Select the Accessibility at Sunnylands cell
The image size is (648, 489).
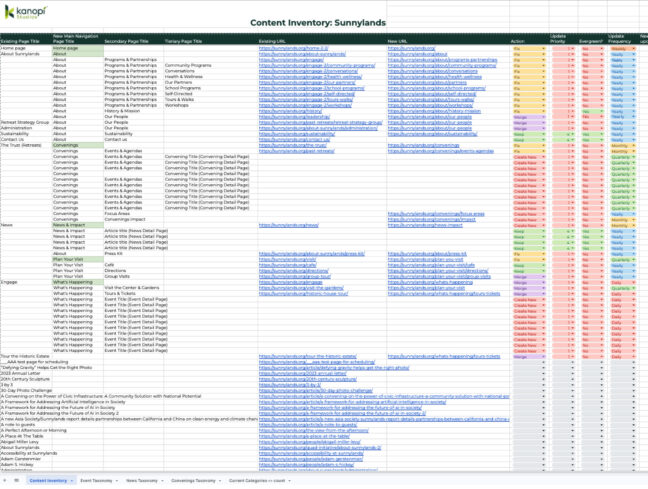point(26,453)
